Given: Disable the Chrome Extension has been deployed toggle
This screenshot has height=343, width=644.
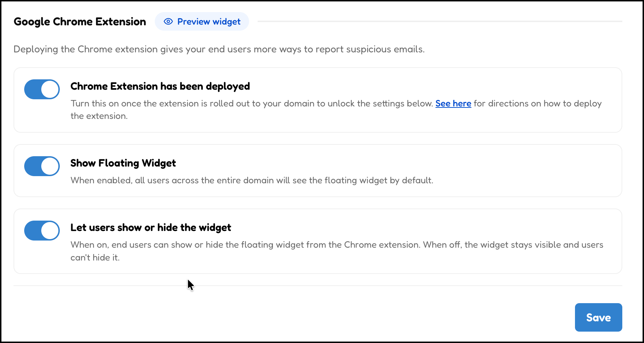Looking at the screenshot, I should coord(42,89).
